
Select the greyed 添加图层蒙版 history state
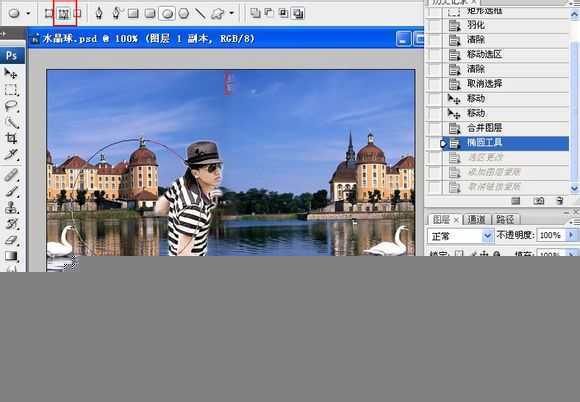click(x=506, y=172)
